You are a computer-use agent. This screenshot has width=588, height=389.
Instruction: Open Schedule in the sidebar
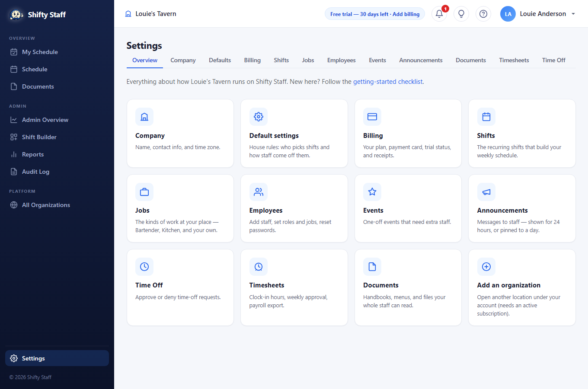tap(57, 69)
